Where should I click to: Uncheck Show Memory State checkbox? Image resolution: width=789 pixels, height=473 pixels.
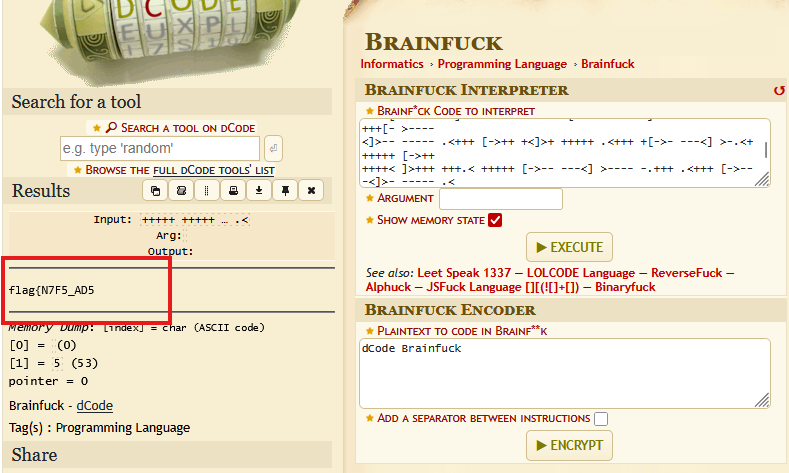click(495, 220)
